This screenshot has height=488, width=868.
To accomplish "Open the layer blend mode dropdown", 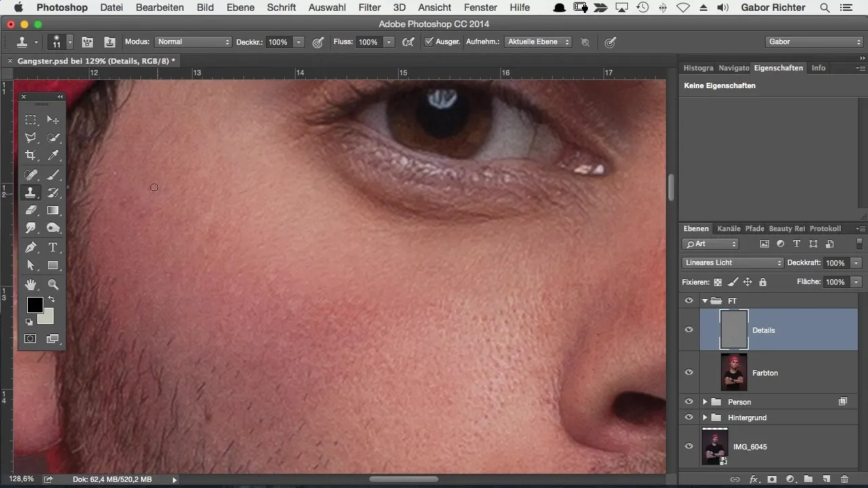I will pyautogui.click(x=732, y=263).
